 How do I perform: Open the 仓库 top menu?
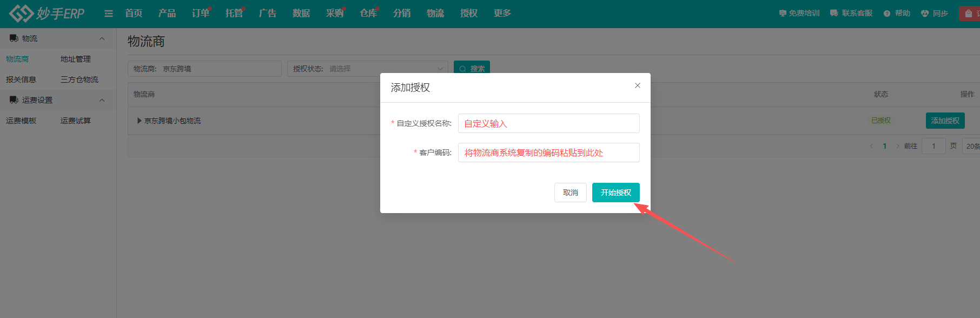[x=368, y=14]
